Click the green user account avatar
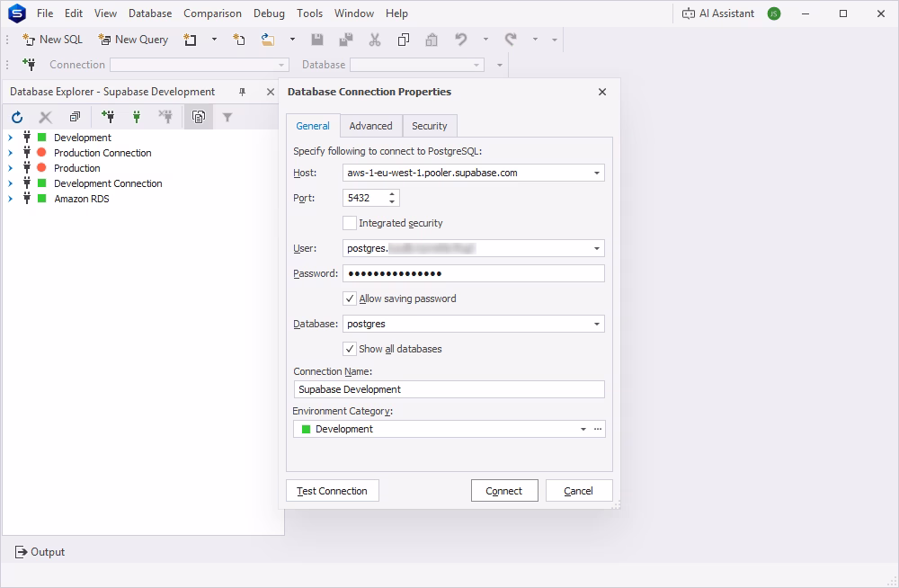Viewport: 899px width, 588px height. coord(774,13)
